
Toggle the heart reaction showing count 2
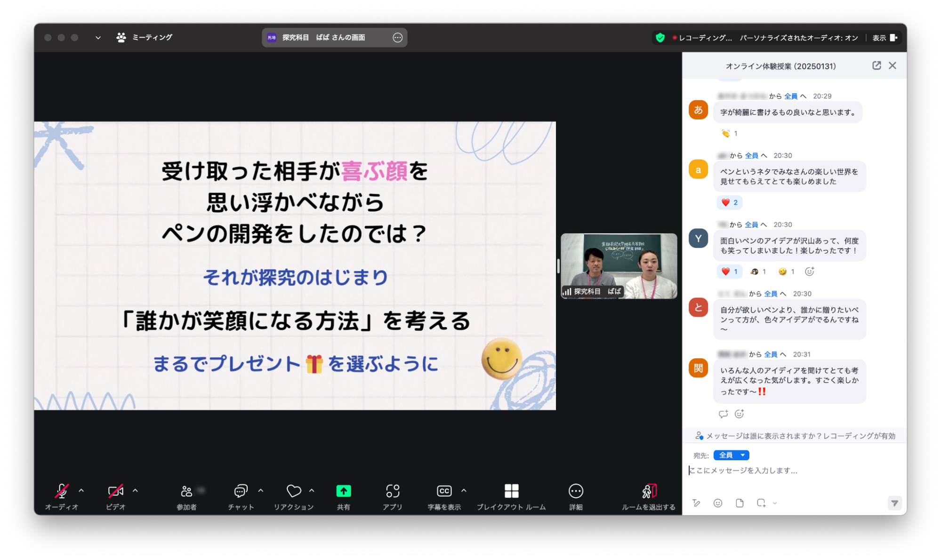pyautogui.click(x=730, y=202)
